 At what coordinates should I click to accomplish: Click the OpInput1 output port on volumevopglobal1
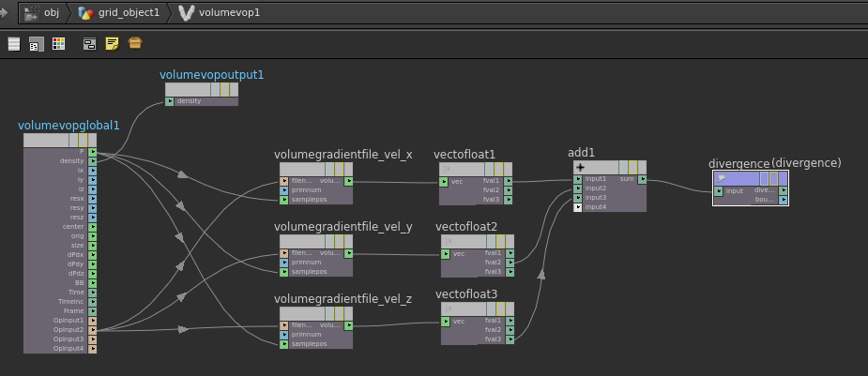click(93, 321)
